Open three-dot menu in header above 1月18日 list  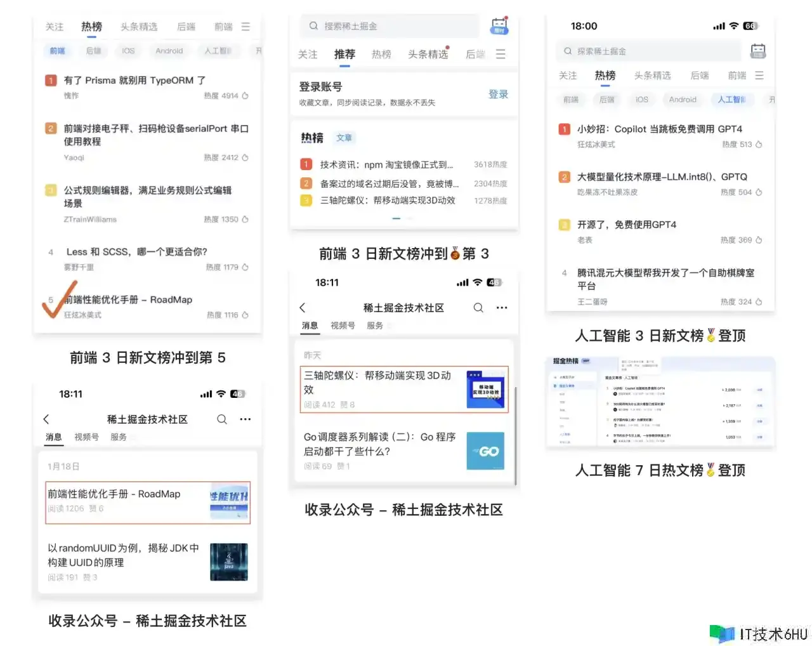click(246, 419)
